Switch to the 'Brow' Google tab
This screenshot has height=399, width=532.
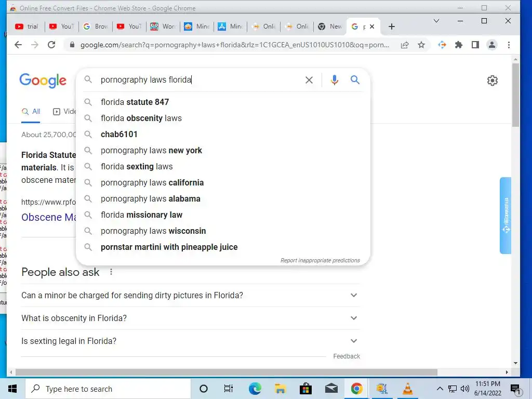tap(96, 26)
